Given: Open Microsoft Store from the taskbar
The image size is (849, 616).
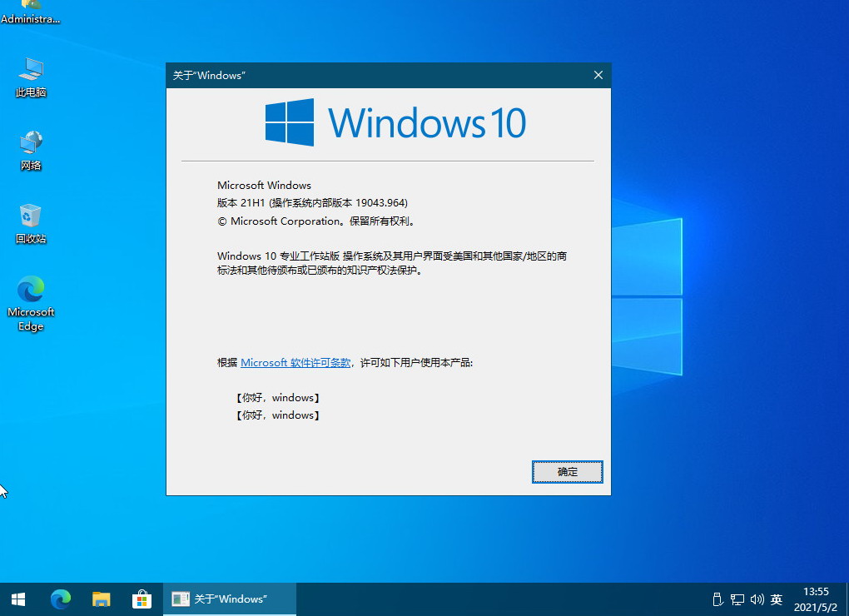Looking at the screenshot, I should (141, 599).
